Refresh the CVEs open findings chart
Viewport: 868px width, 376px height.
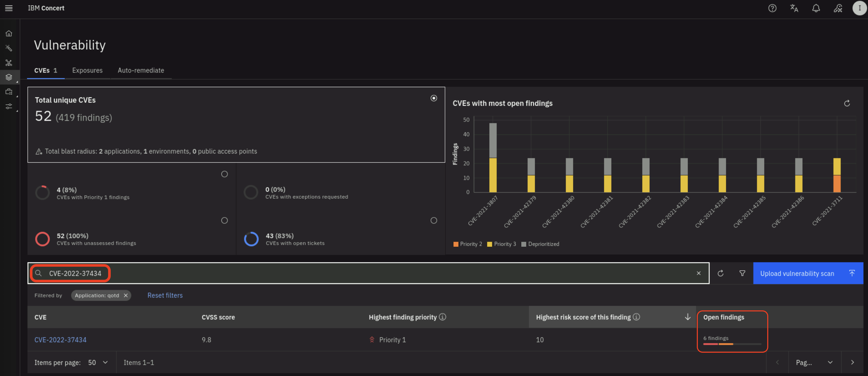(x=847, y=103)
